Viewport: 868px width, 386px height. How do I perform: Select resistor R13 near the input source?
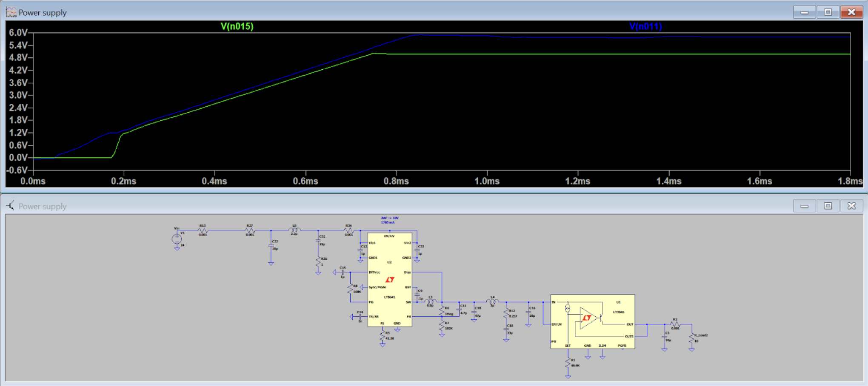pyautogui.click(x=203, y=230)
